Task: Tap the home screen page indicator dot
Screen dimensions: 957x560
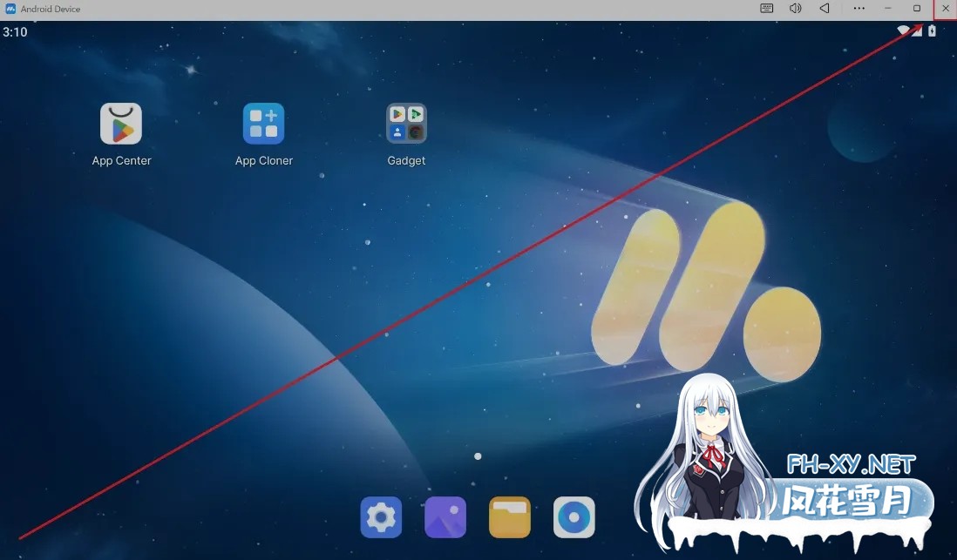Action: [478, 455]
